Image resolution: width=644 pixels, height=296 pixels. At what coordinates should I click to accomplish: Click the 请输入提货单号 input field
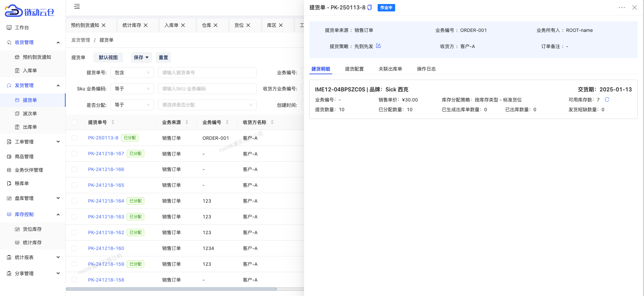click(x=207, y=73)
